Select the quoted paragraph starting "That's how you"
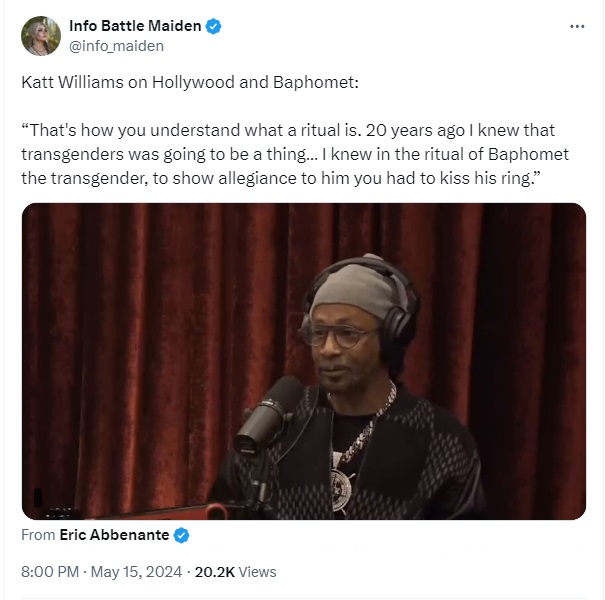Image resolution: width=605 pixels, height=600 pixels. (295, 154)
